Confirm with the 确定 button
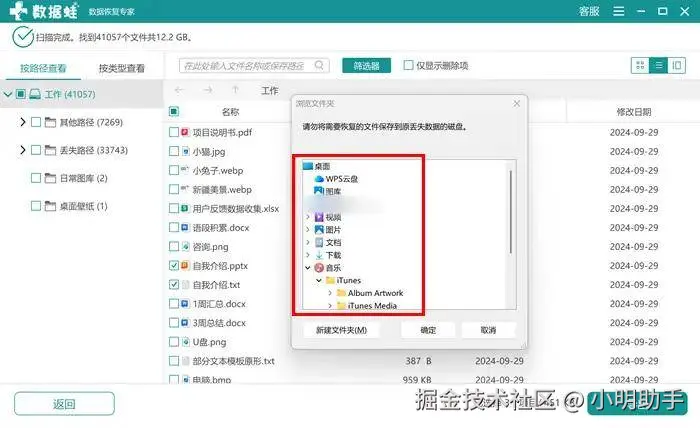The height and width of the screenshot is (428, 700). point(428,330)
